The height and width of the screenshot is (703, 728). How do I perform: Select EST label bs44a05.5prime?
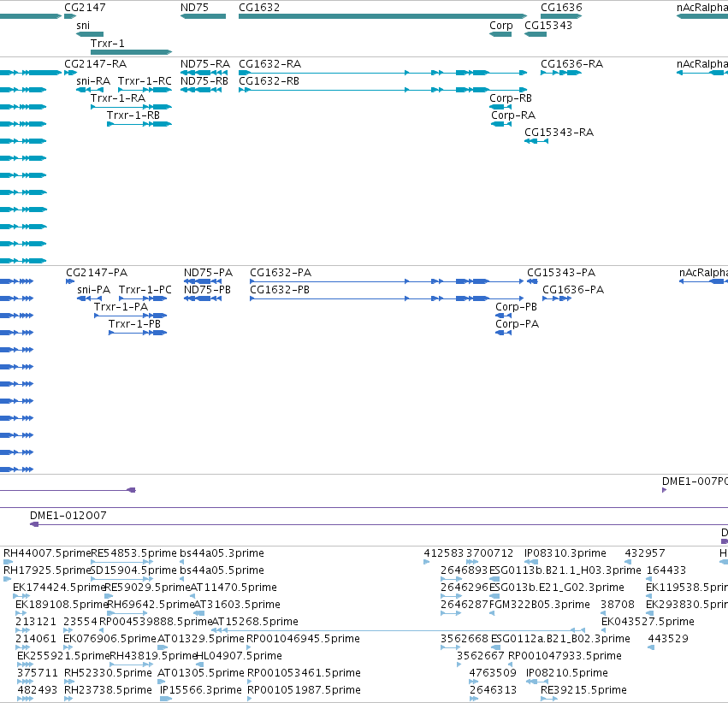[222, 570]
